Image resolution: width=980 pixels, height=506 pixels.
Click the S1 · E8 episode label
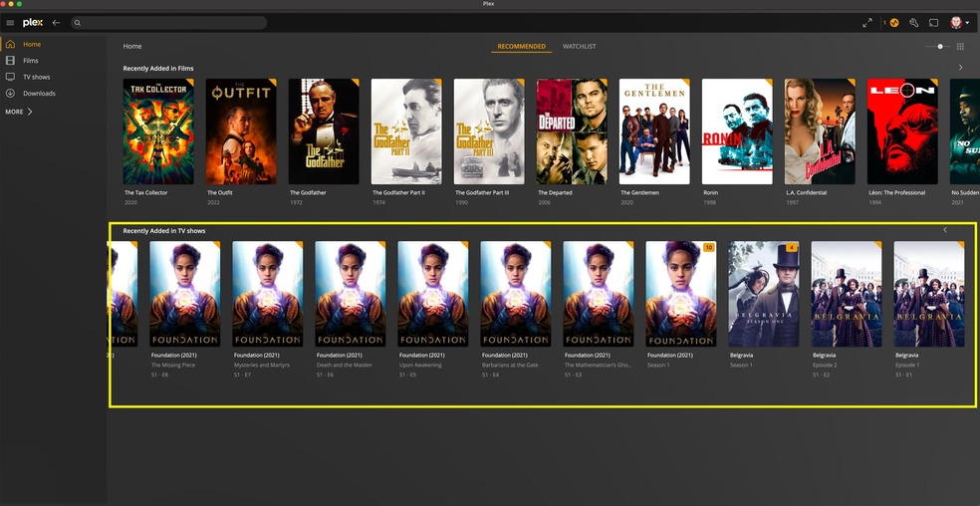(x=159, y=375)
